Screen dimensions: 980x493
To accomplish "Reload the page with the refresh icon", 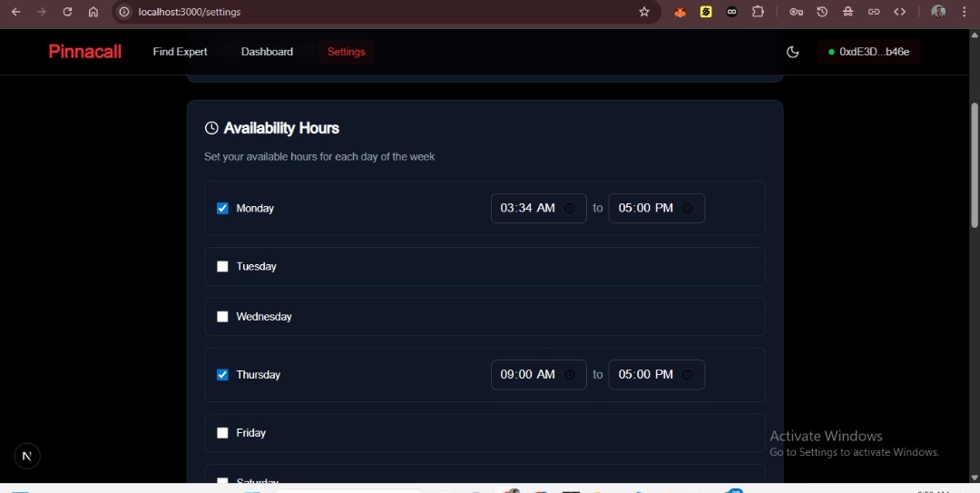I will coord(67,12).
